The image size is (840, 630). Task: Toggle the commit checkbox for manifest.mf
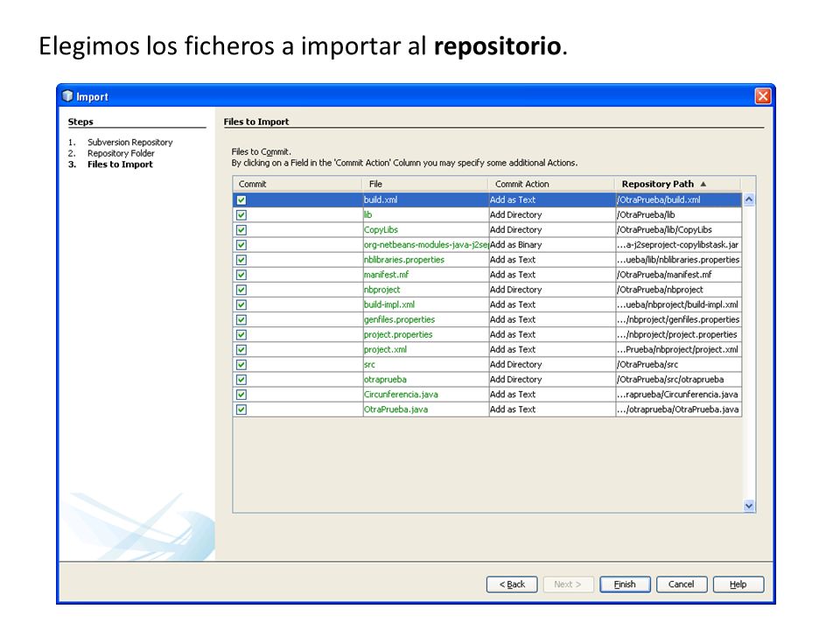coord(241,275)
